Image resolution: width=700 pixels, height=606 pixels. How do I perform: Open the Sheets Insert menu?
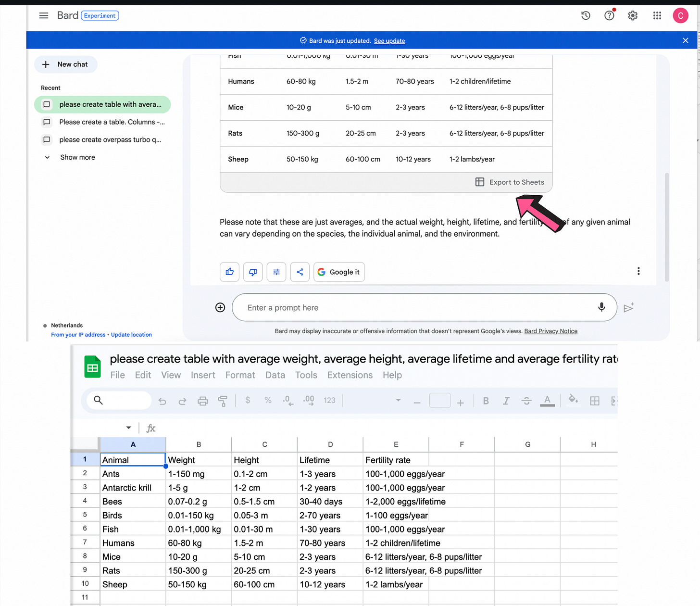pos(203,375)
